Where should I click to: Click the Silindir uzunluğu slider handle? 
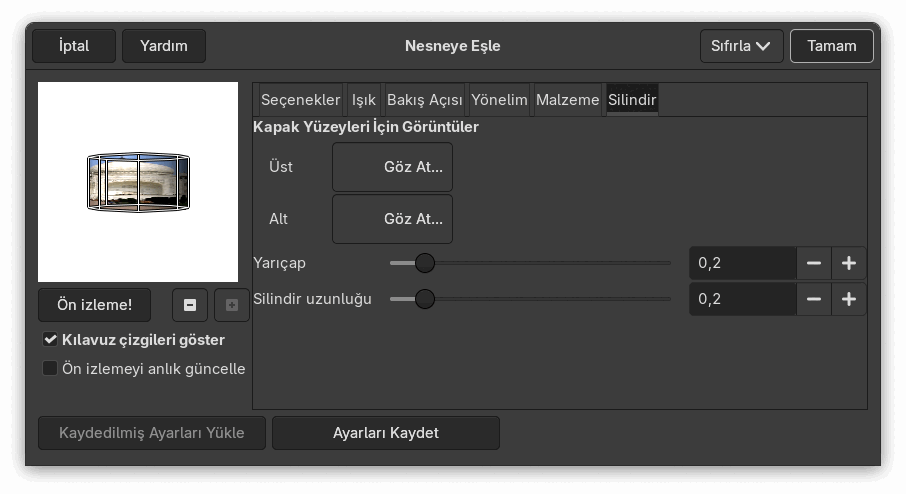pyautogui.click(x=425, y=299)
